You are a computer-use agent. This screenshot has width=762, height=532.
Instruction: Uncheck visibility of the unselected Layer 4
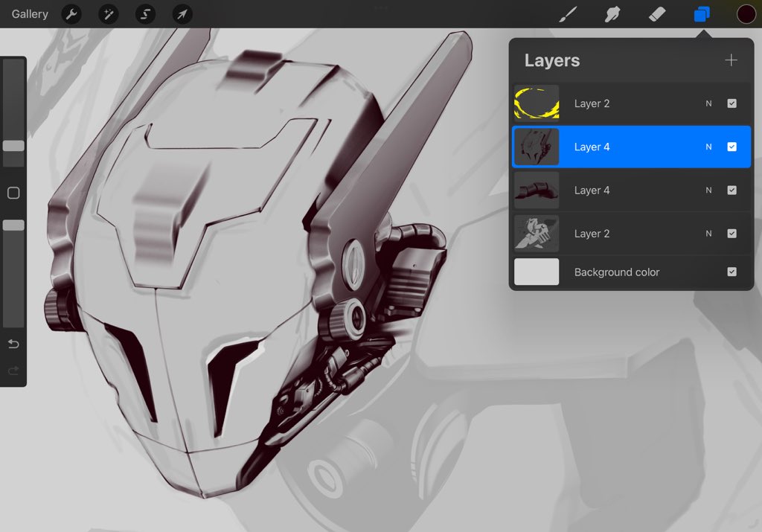click(732, 190)
